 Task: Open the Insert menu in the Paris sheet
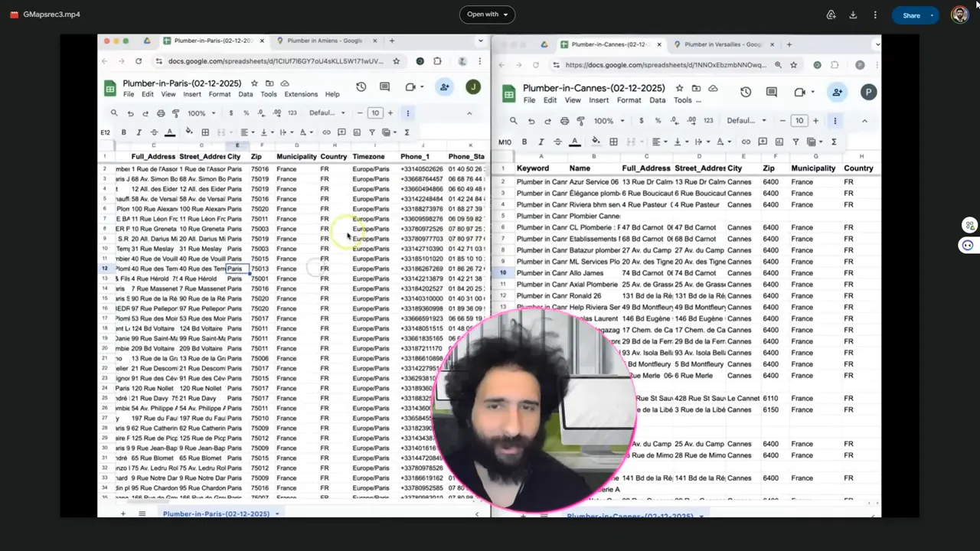[192, 94]
